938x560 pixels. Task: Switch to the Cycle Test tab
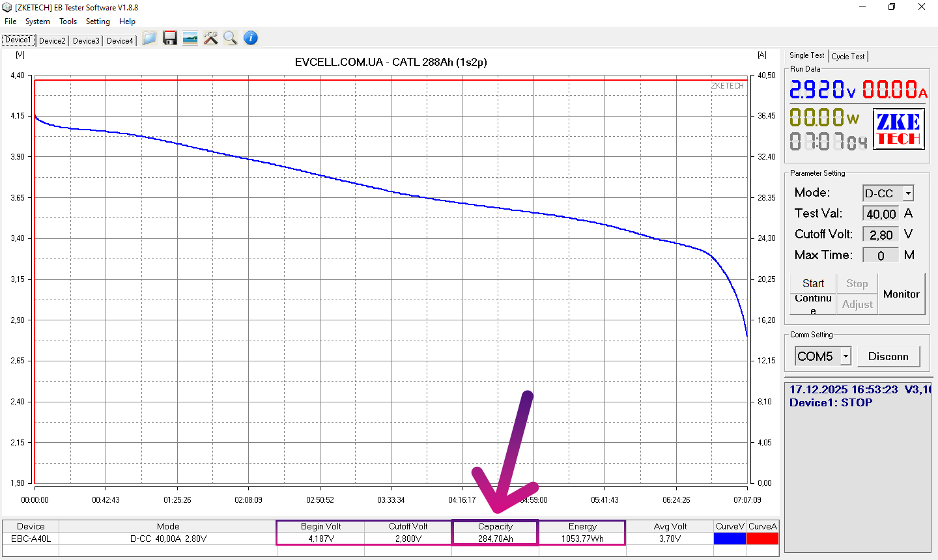pyautogui.click(x=848, y=57)
